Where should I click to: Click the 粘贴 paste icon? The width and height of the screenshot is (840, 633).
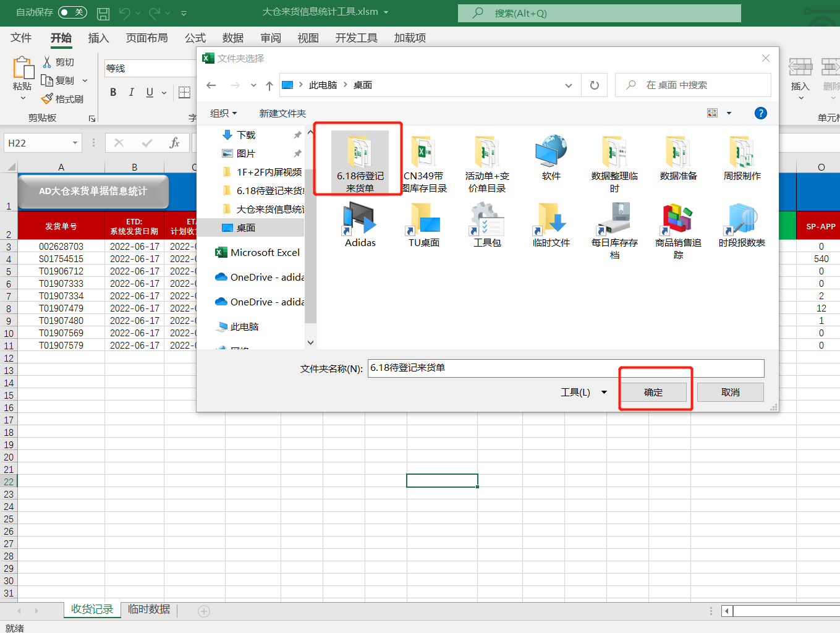pos(23,67)
